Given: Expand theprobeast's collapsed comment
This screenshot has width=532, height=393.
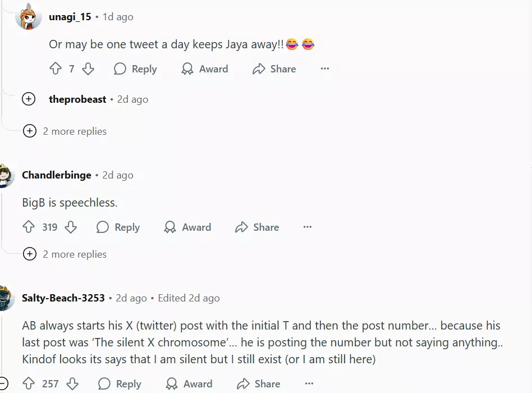Looking at the screenshot, I should point(29,99).
